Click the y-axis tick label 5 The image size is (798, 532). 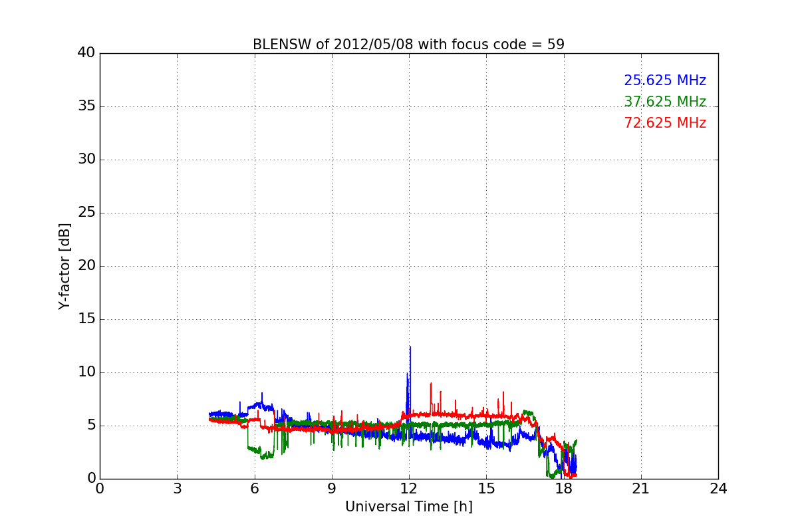click(91, 426)
